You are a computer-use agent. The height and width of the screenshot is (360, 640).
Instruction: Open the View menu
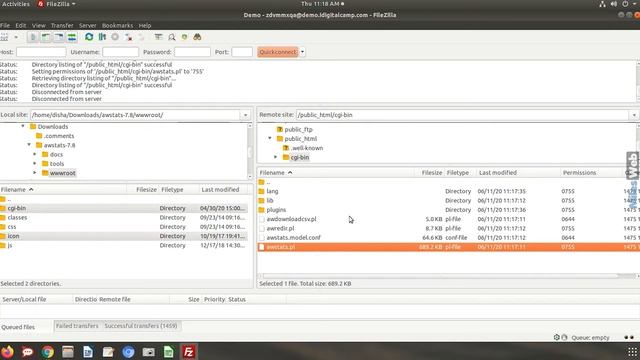(39, 25)
